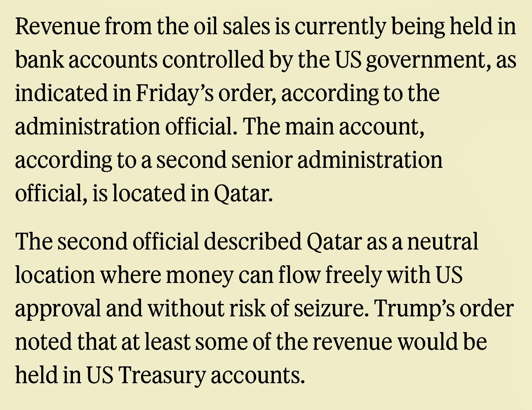Click the word "described"
The height and width of the screenshot is (410, 532).
coord(253,242)
